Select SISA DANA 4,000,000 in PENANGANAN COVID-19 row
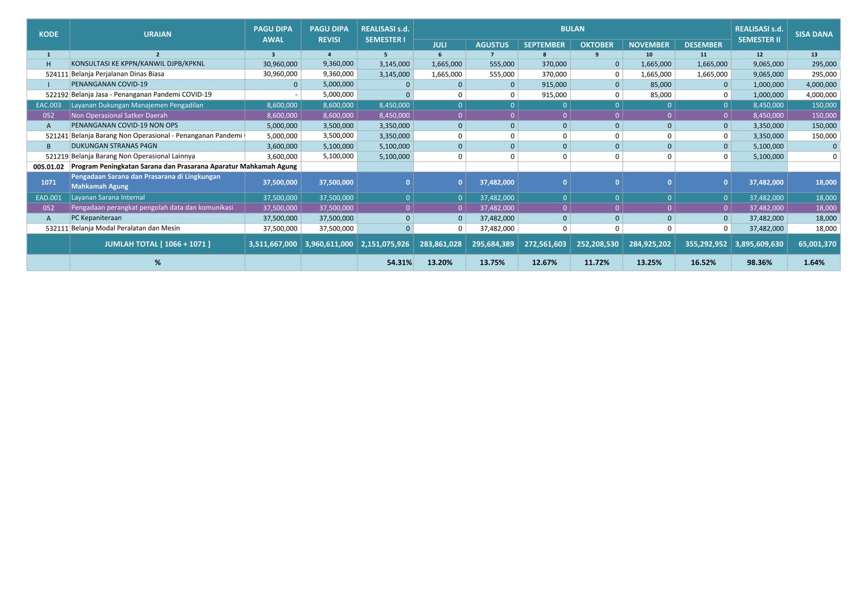 pos(814,85)
